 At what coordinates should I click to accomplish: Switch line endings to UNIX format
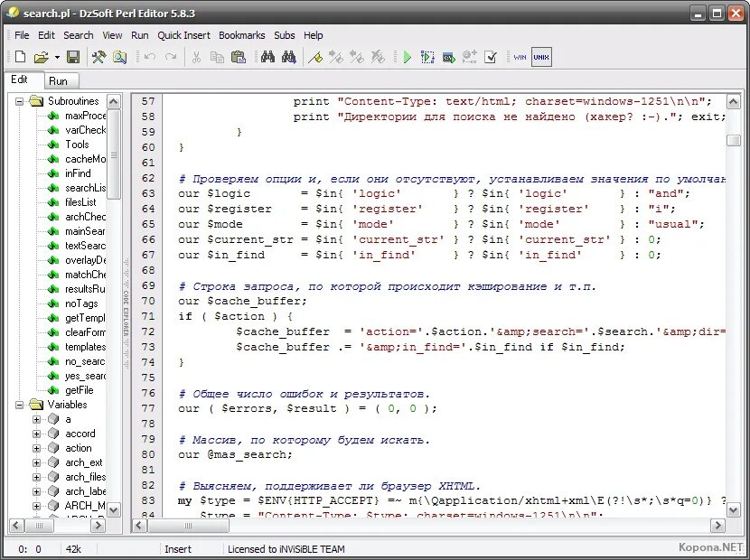pos(541,58)
